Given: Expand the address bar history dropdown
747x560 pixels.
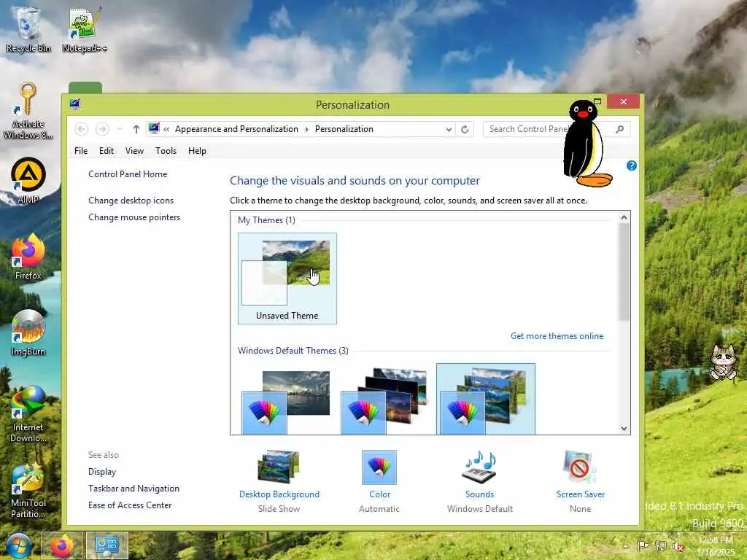Looking at the screenshot, I should tap(449, 130).
